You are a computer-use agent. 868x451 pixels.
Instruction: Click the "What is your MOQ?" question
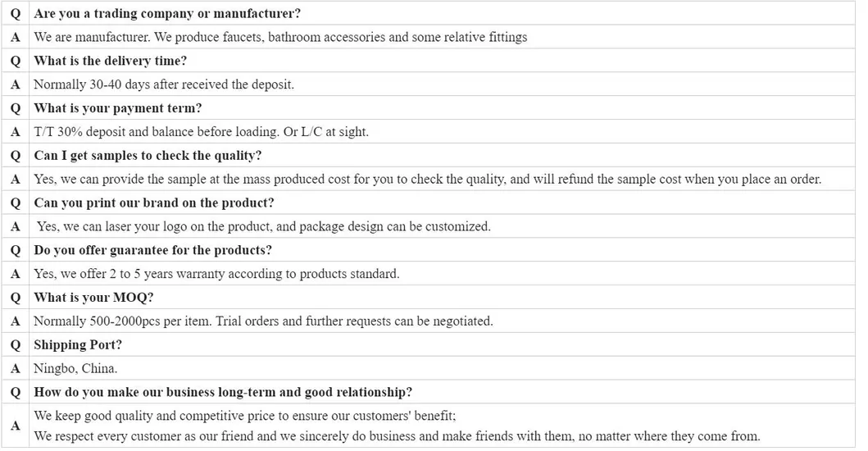pos(93,297)
